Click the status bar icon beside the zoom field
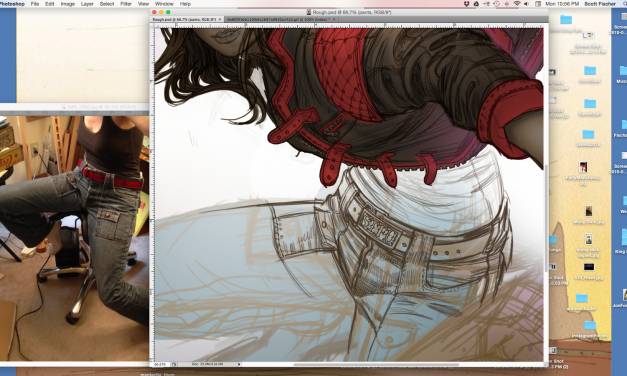Screen dimensions: 627x376 (174, 364)
